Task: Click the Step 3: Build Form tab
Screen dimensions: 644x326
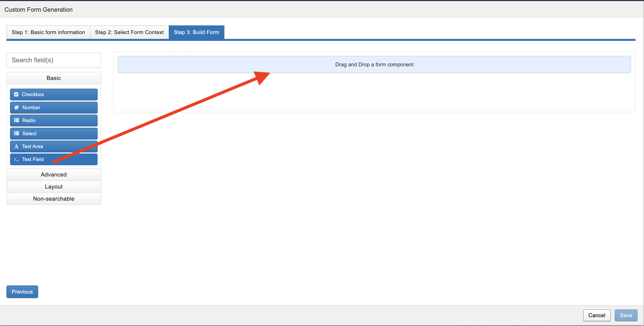Action: point(196,32)
